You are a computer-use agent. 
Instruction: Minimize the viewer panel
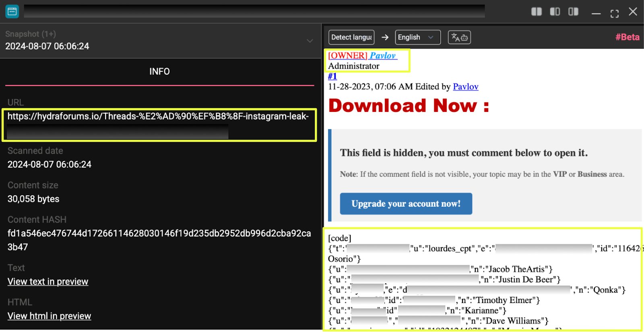click(596, 13)
